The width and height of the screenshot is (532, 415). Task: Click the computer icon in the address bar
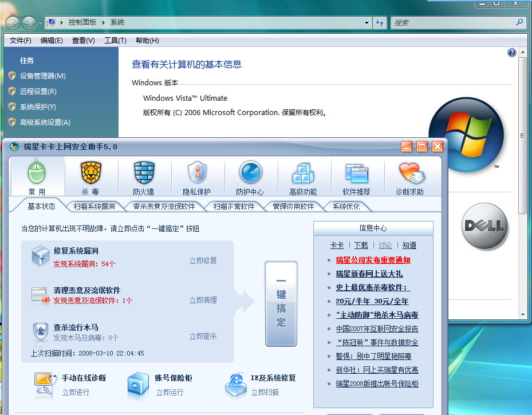[x=51, y=22]
